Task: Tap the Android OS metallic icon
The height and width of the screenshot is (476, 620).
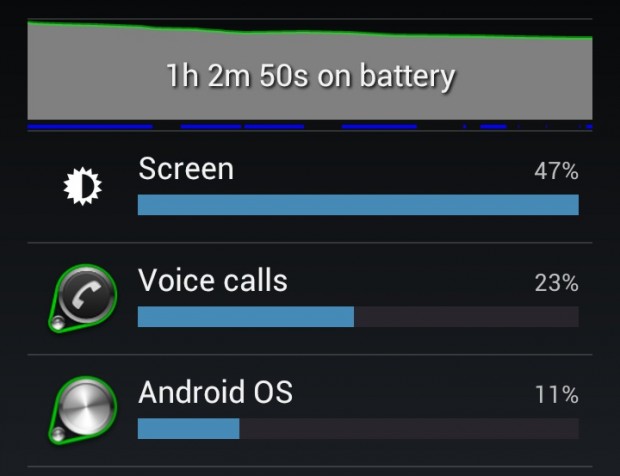Action: coord(83,410)
